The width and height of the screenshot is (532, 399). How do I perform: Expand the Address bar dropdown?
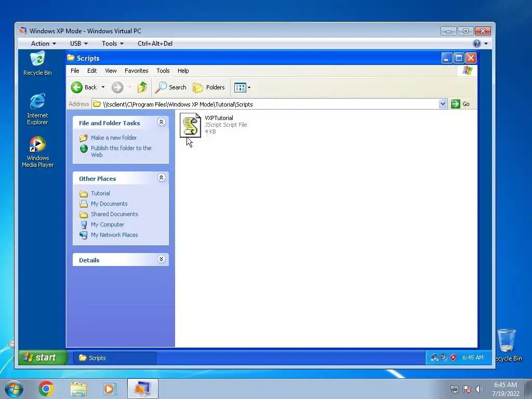point(443,104)
